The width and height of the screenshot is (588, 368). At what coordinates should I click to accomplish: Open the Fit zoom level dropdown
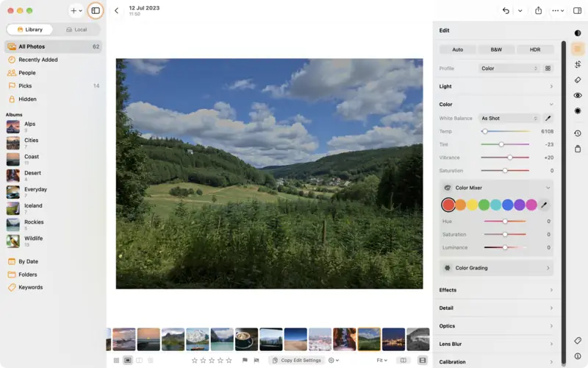click(381, 360)
